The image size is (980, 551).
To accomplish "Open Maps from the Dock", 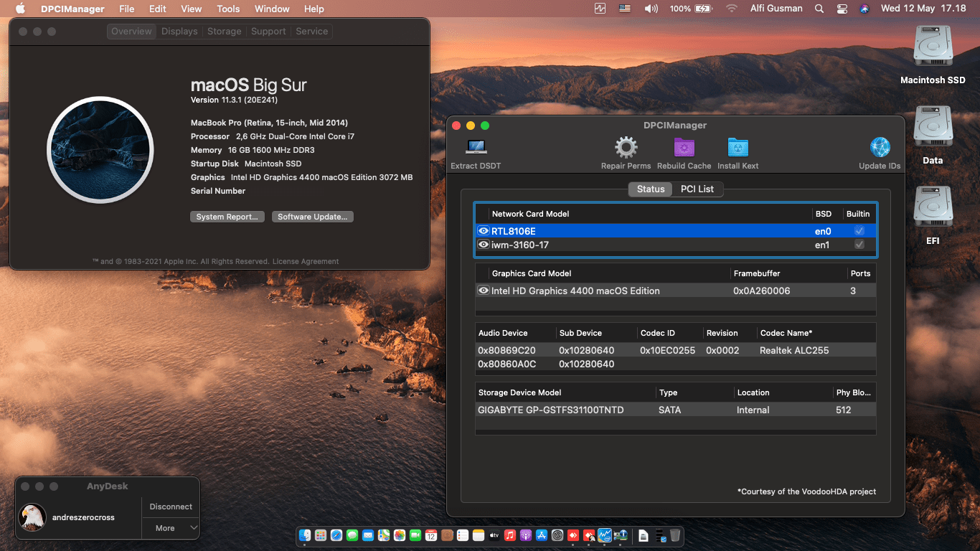I will [x=384, y=535].
